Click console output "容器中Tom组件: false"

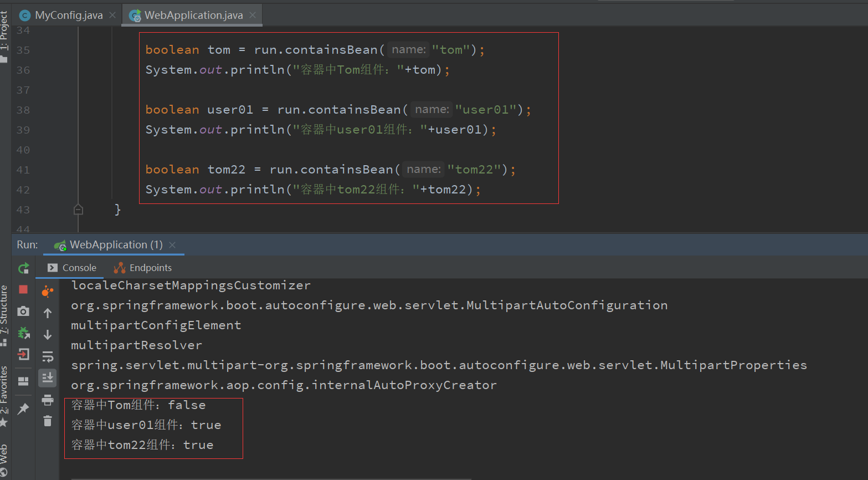(138, 405)
